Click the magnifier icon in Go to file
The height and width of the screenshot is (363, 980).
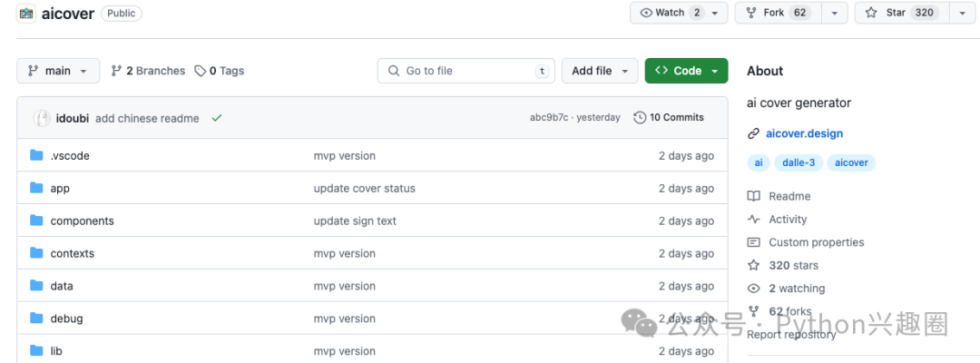(394, 71)
